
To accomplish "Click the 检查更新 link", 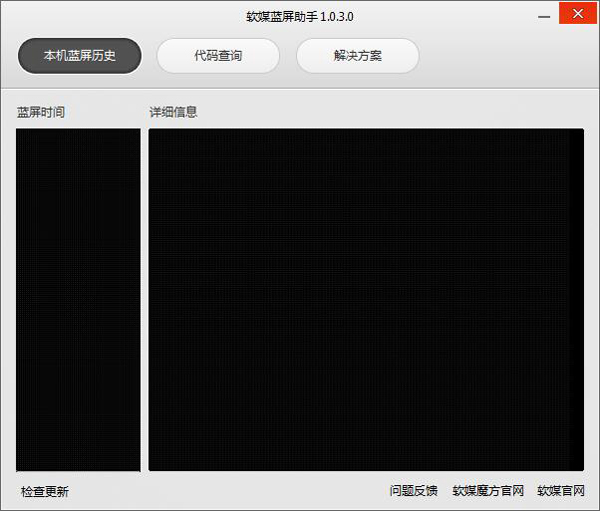I will point(45,491).
